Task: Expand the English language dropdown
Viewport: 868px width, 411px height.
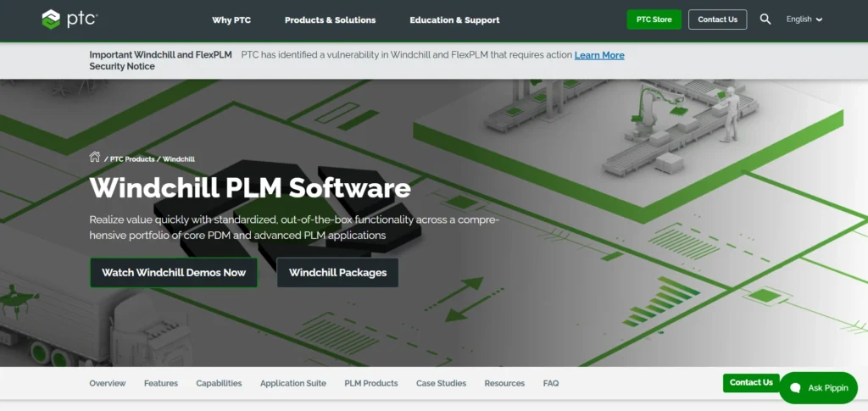Action: [x=804, y=19]
